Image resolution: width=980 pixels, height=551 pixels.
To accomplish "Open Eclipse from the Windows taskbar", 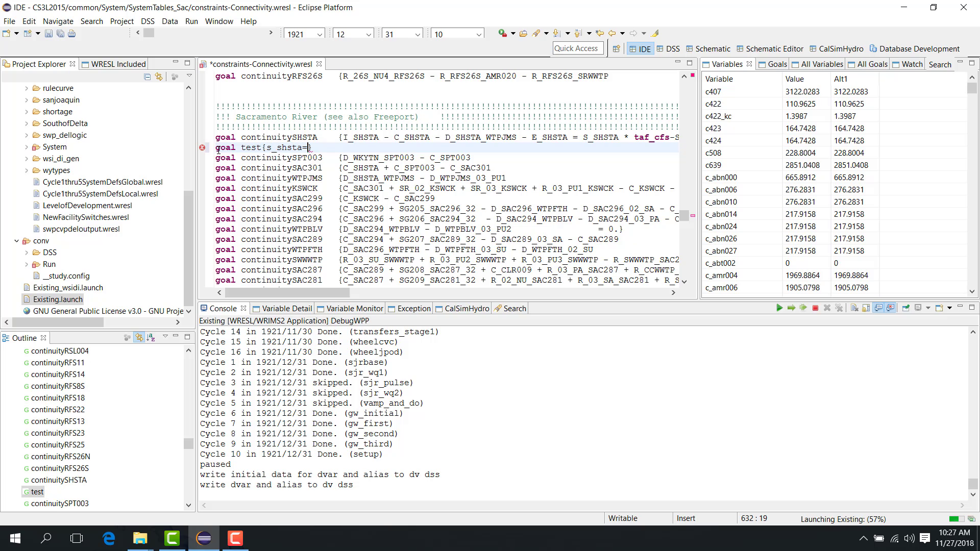I will click(x=204, y=538).
